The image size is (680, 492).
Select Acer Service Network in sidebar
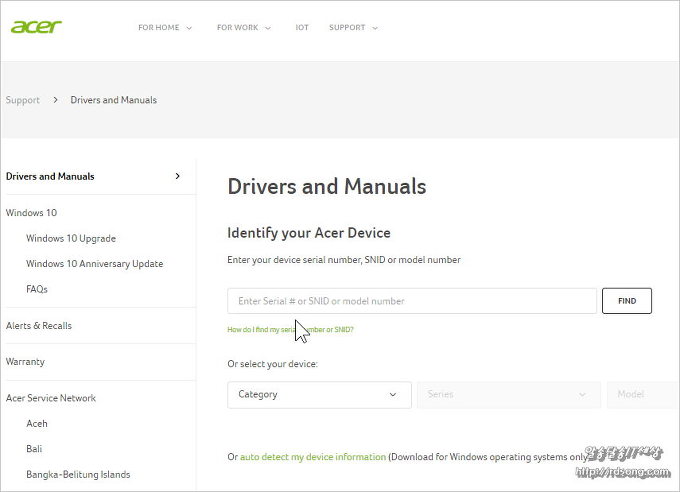pos(51,398)
